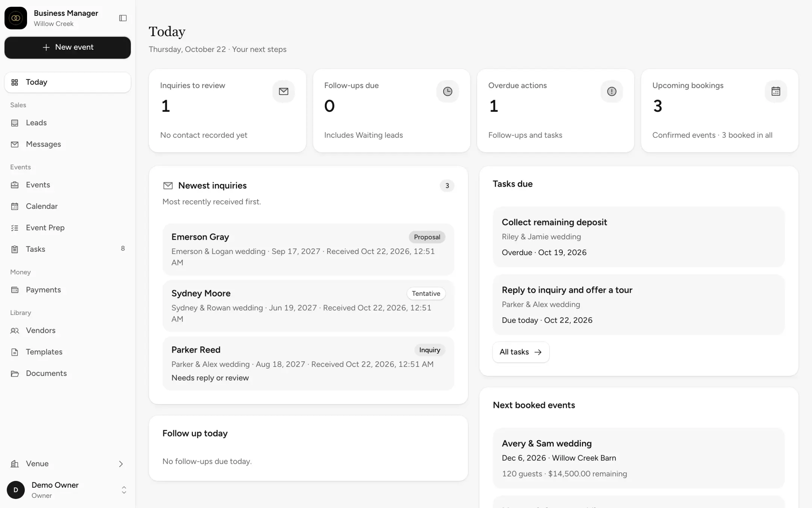
Task: Click the Events briefcase icon in sidebar
Action: pos(15,185)
